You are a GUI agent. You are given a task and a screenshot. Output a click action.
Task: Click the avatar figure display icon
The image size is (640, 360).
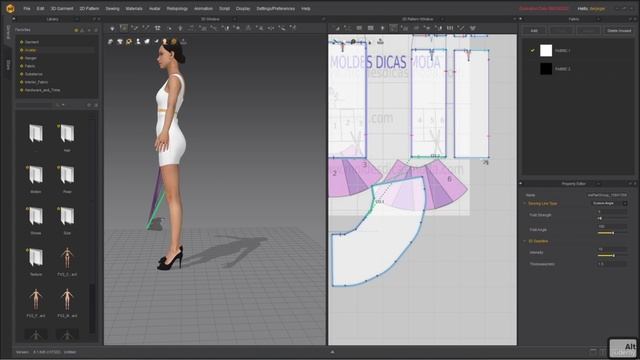(x=138, y=42)
